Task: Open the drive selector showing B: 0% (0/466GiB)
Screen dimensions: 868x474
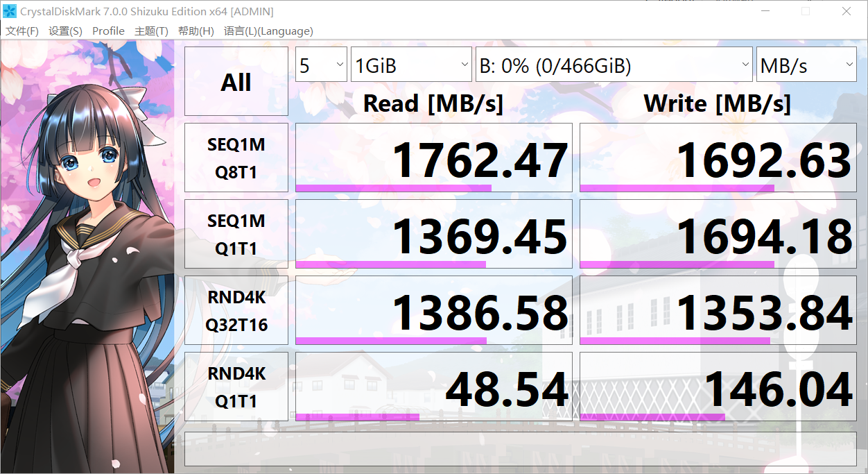Action: 614,65
